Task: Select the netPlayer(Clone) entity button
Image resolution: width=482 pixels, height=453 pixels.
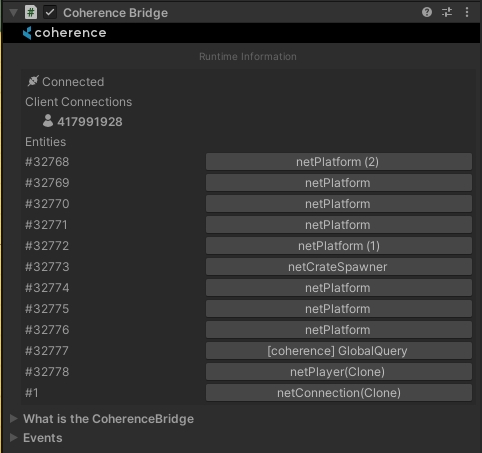Action: click(x=339, y=372)
